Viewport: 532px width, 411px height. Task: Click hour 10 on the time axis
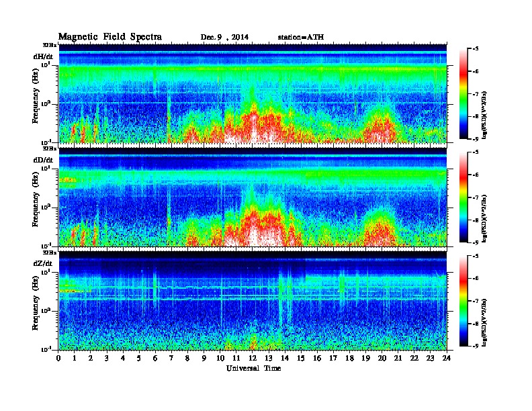(x=220, y=358)
